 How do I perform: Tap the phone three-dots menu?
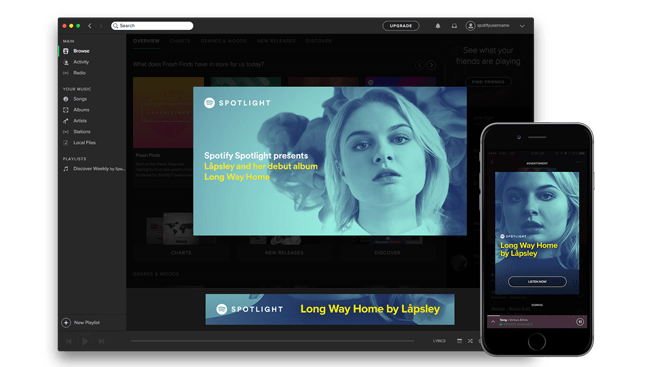578,162
